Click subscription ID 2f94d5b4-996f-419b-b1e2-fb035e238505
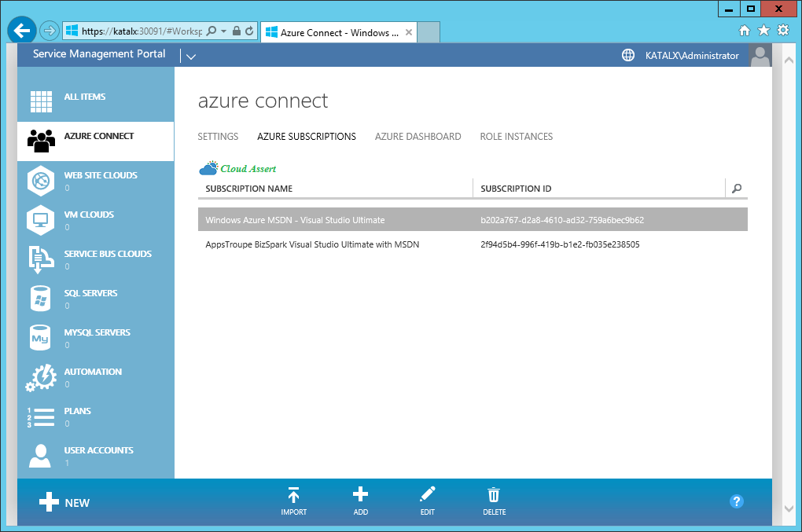802x532 pixels. click(x=560, y=245)
